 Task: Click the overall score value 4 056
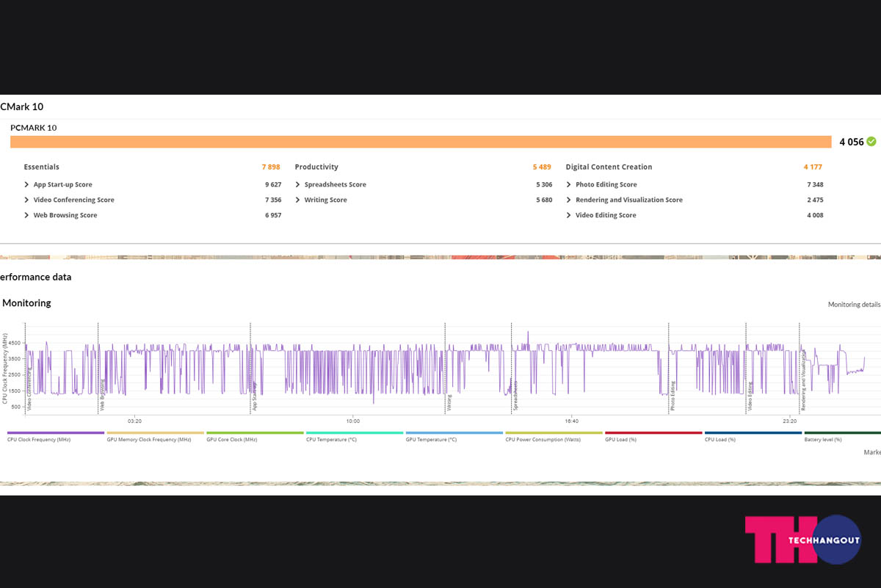pyautogui.click(x=852, y=142)
